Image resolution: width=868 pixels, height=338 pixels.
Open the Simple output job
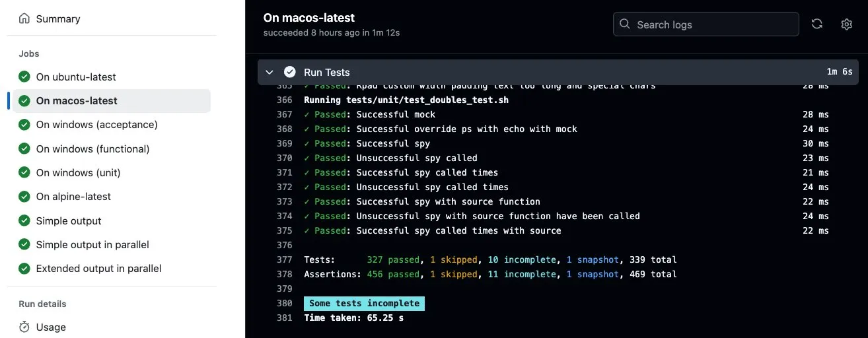tap(112, 221)
